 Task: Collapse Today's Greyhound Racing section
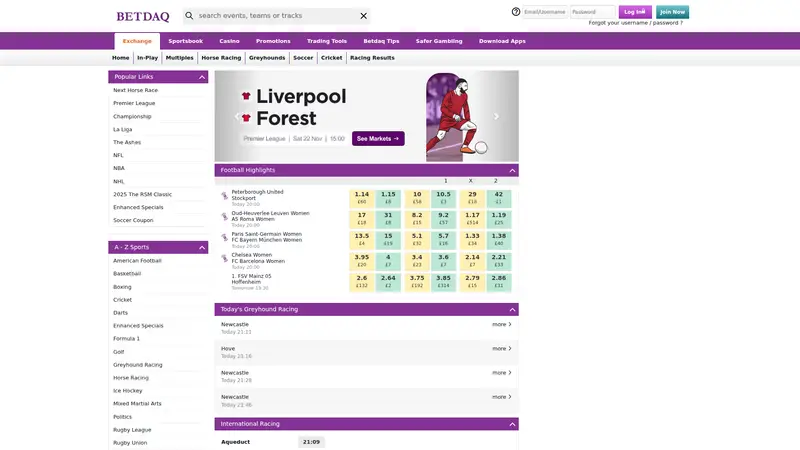512,310
